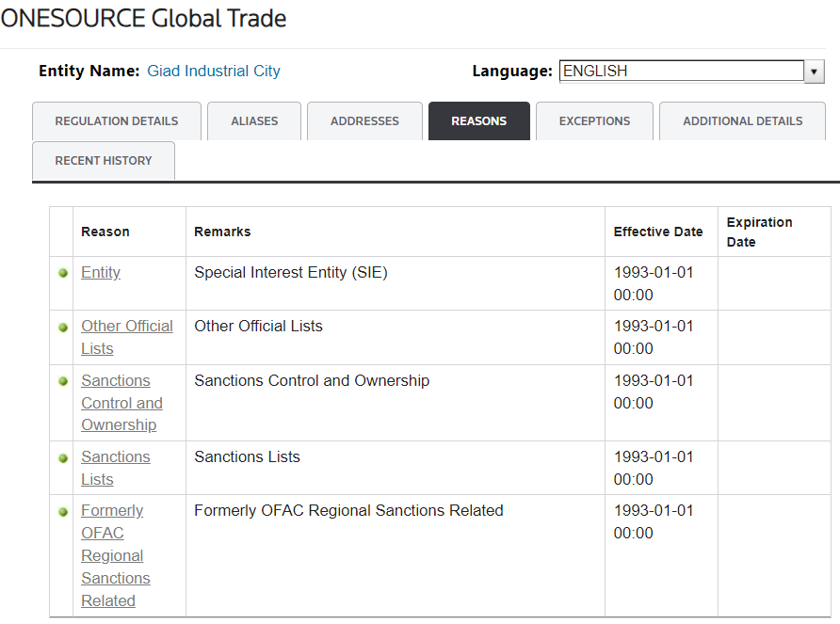Click green bullet beside Formerly OFAC Regional Sanctions
The height and width of the screenshot is (624, 840).
(63, 512)
